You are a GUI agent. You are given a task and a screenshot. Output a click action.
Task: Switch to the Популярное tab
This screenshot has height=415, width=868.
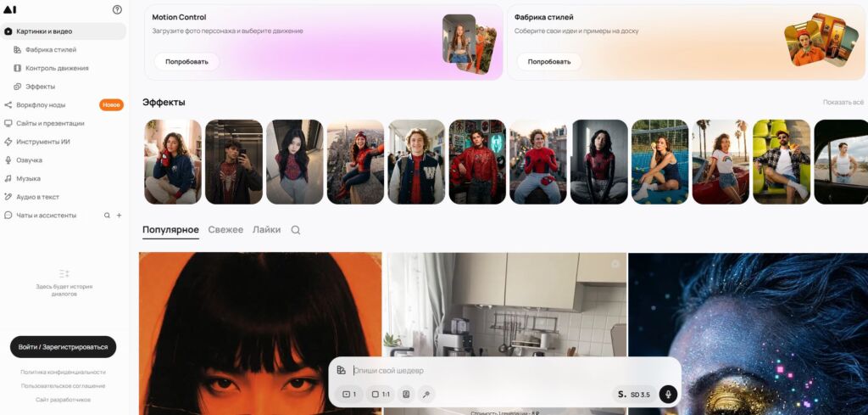coord(170,229)
